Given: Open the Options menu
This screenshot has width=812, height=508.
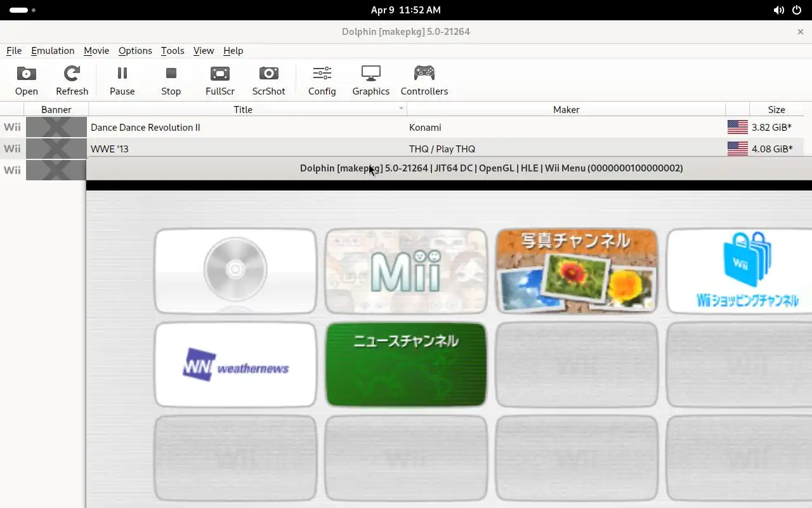Looking at the screenshot, I should tap(135, 51).
